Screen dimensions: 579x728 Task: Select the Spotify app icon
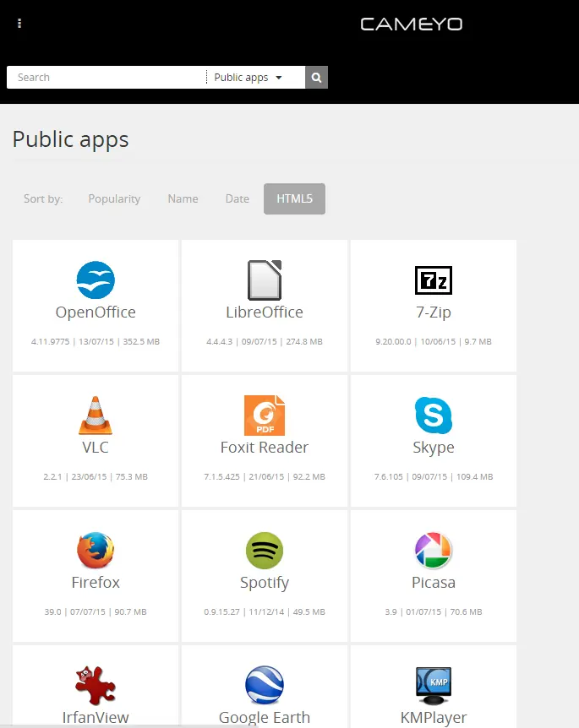click(x=265, y=551)
